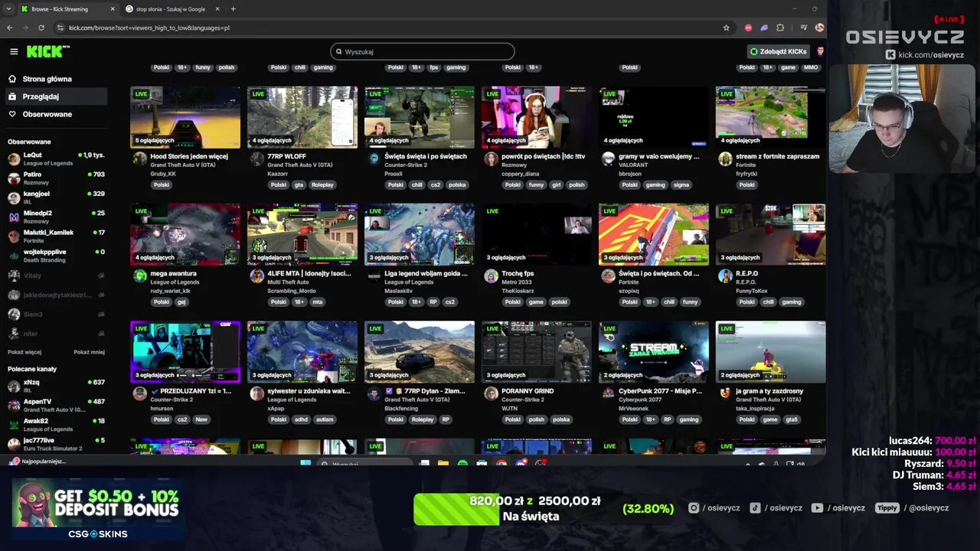Open the R.E.P.O stream thumbnail

[770, 234]
